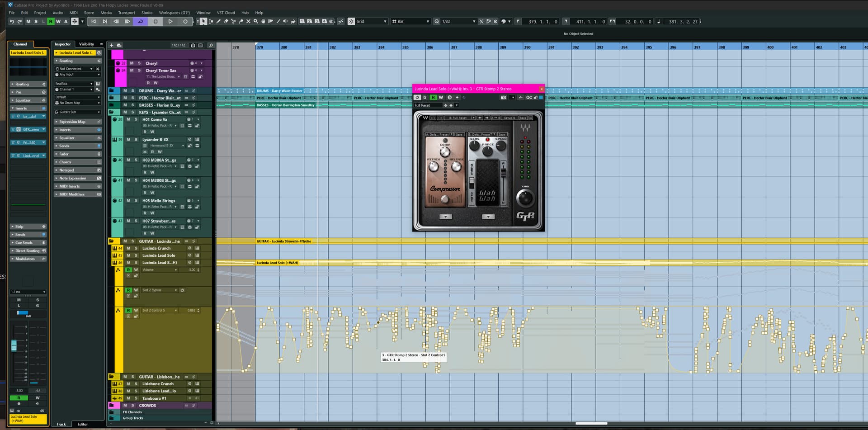
Task: Expand the Expression Map inspector section
Action: [77, 122]
